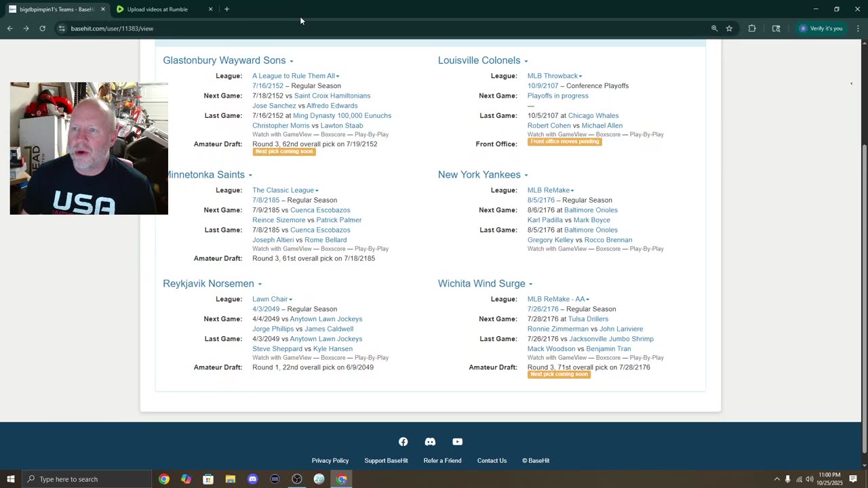Open a new browser tab

click(226, 9)
